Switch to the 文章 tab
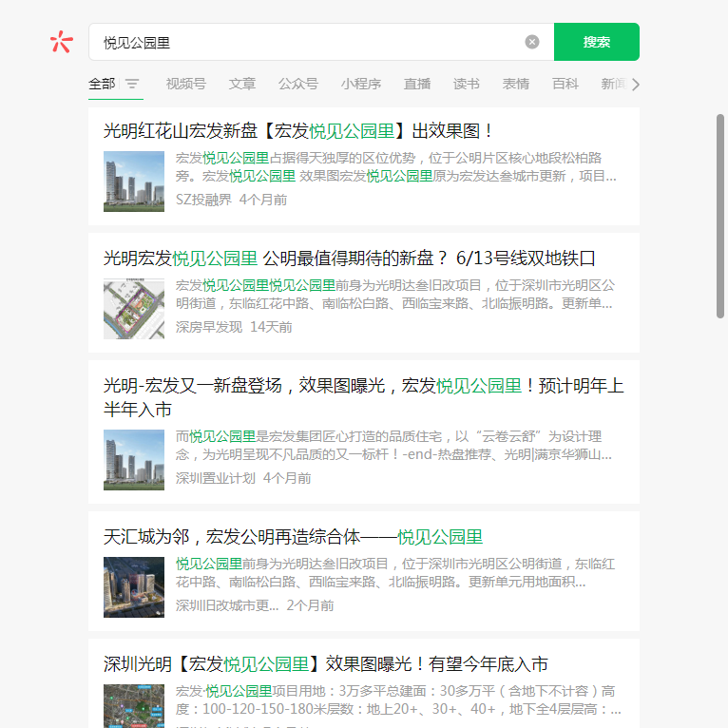Image resolution: width=728 pixels, height=728 pixels. (241, 84)
